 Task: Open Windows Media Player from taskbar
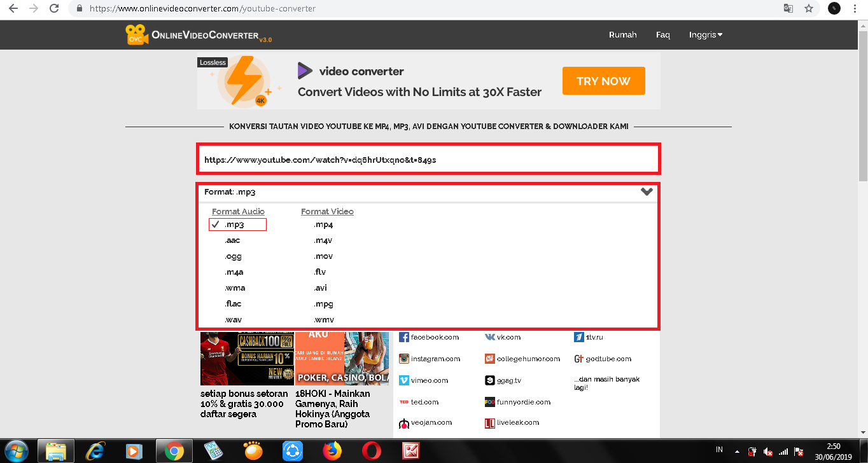click(133, 451)
